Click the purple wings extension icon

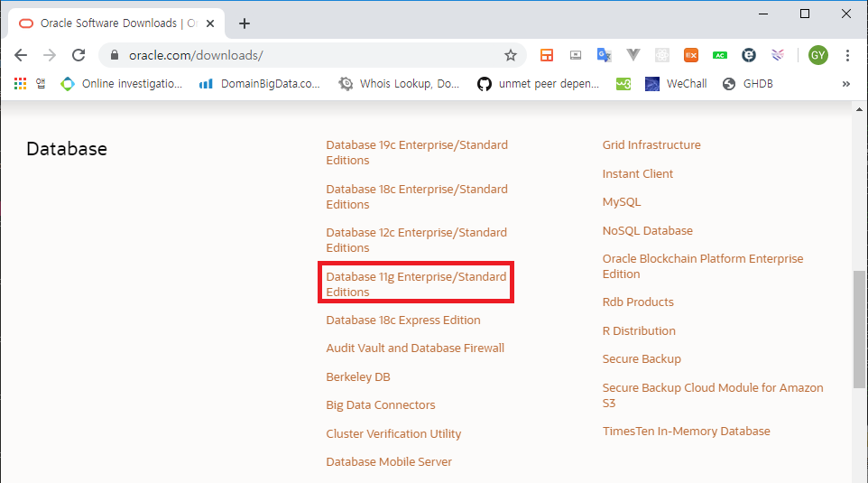point(778,55)
